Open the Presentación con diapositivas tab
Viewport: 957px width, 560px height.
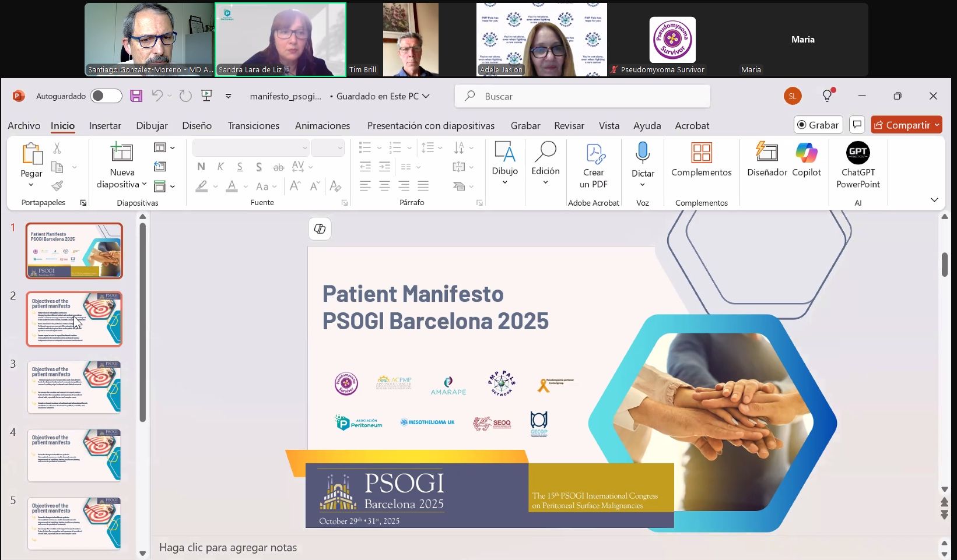431,125
